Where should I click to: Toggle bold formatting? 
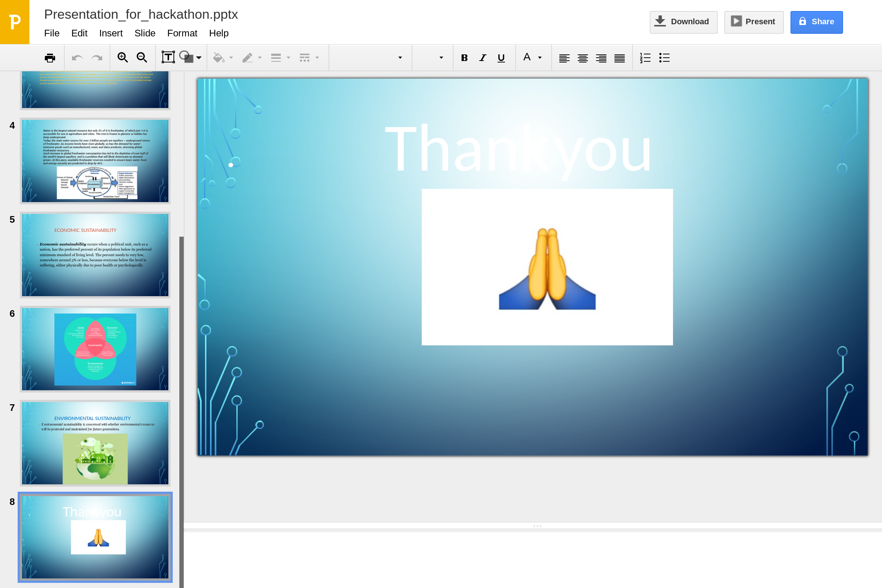(464, 58)
